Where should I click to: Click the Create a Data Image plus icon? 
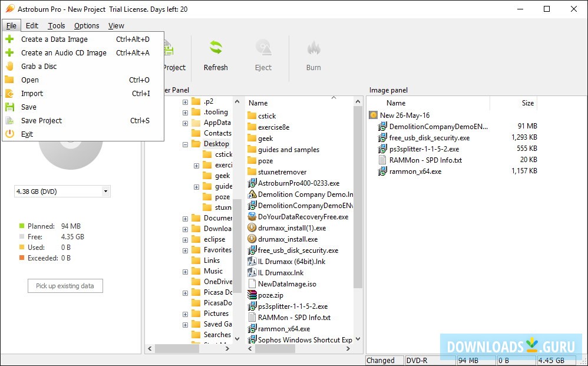[11, 39]
